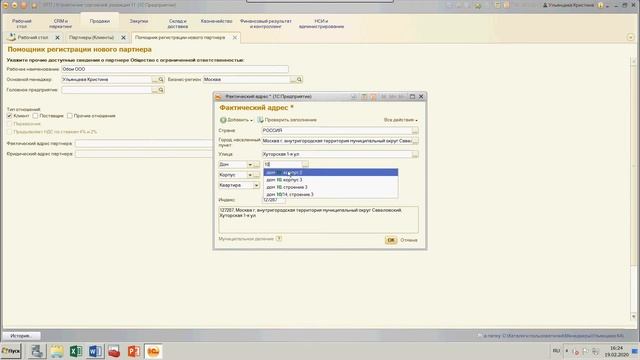Expand the Корпус type dropdown

(250, 175)
